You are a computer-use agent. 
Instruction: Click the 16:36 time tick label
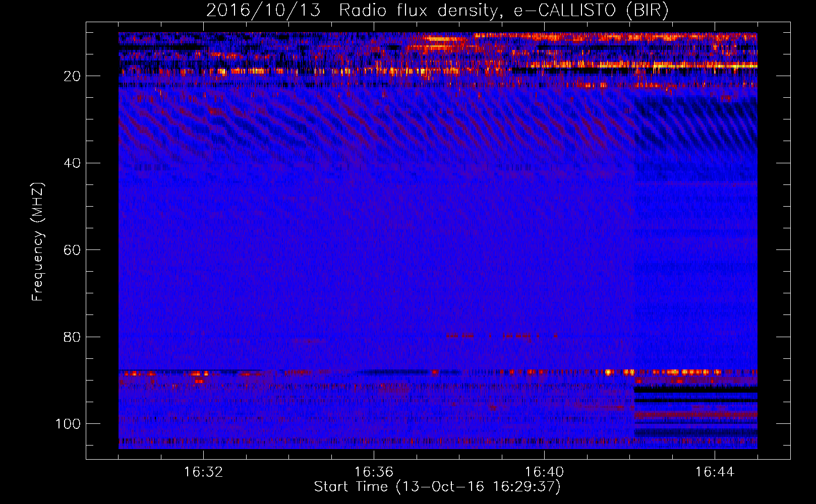[x=374, y=472]
